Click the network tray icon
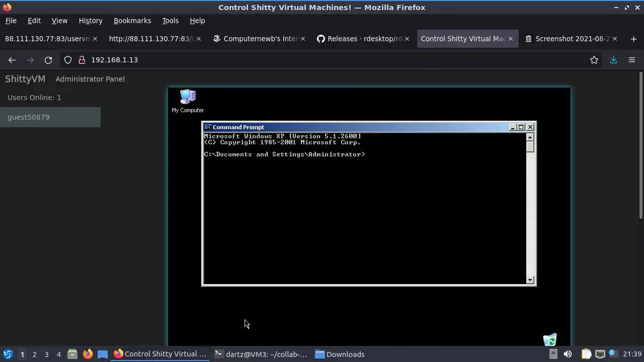 point(600,354)
